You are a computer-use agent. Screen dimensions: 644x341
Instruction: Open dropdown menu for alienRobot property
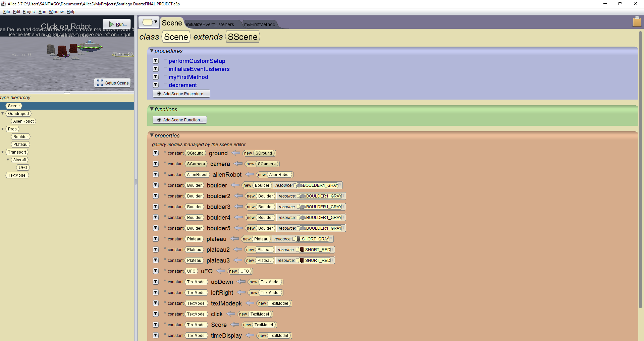(x=156, y=174)
